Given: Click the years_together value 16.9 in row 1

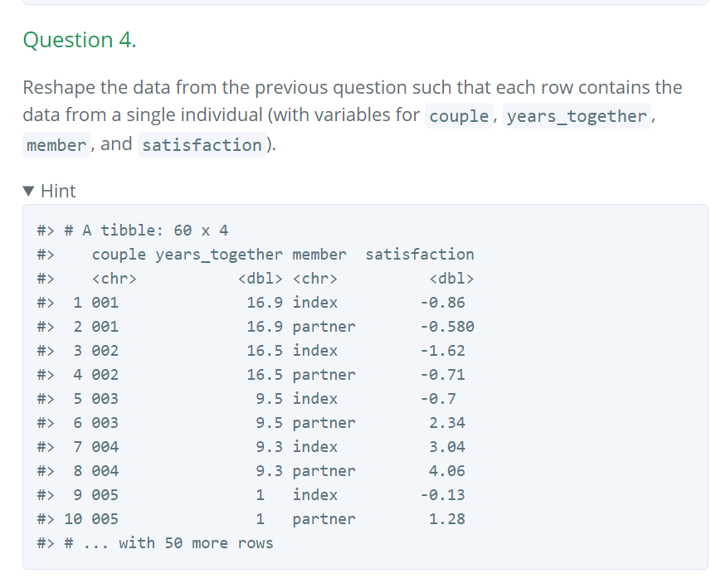Looking at the screenshot, I should pyautogui.click(x=265, y=302).
